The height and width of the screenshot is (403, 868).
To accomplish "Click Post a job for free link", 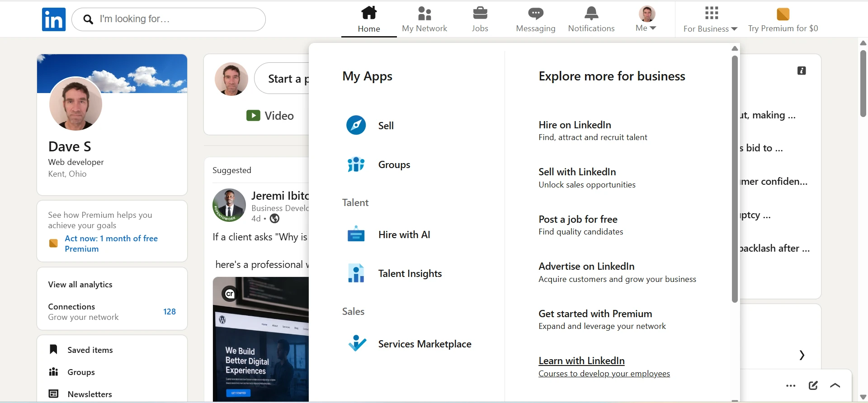I will 578,219.
